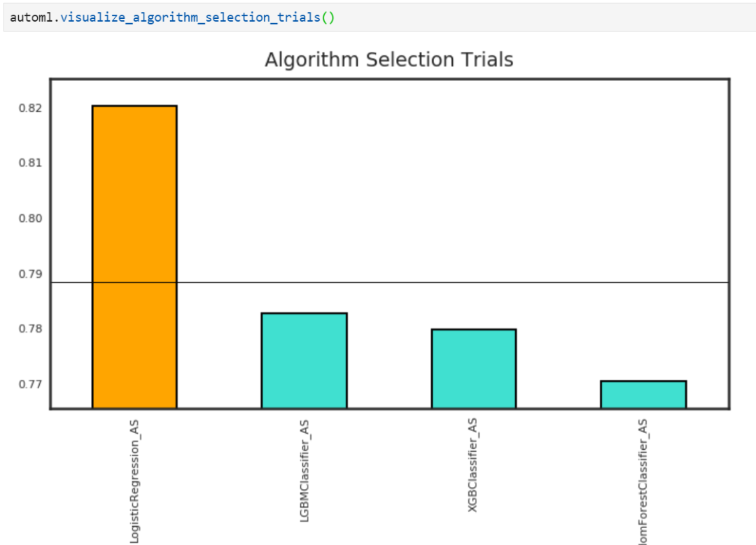The image size is (756, 545).
Task: Click the 0.82 y-axis tick label
Action: 30,108
